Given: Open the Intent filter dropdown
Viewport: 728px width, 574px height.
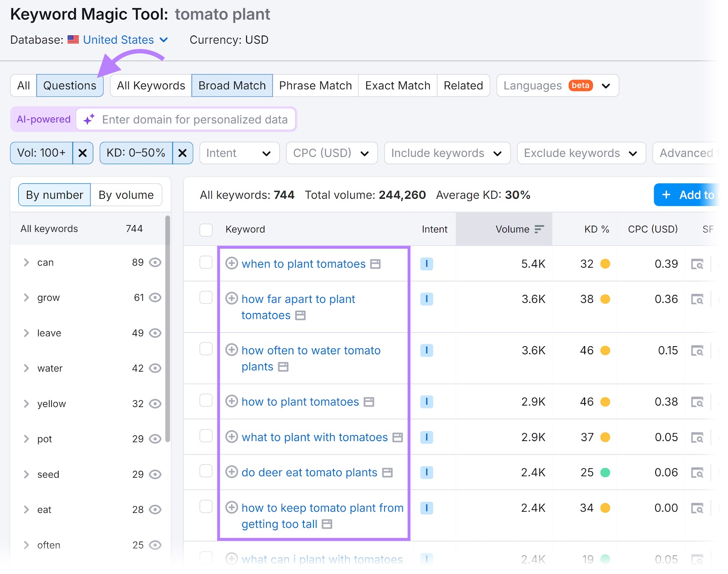Looking at the screenshot, I should (x=239, y=153).
